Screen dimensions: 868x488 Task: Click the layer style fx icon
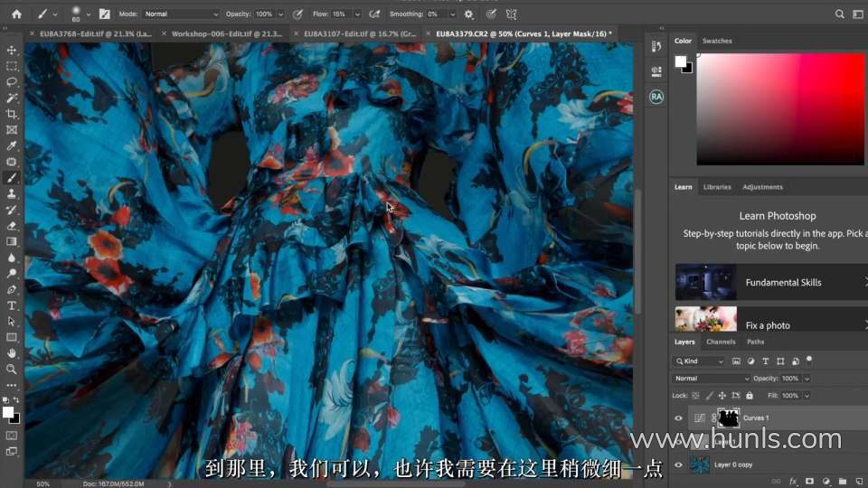[793, 482]
